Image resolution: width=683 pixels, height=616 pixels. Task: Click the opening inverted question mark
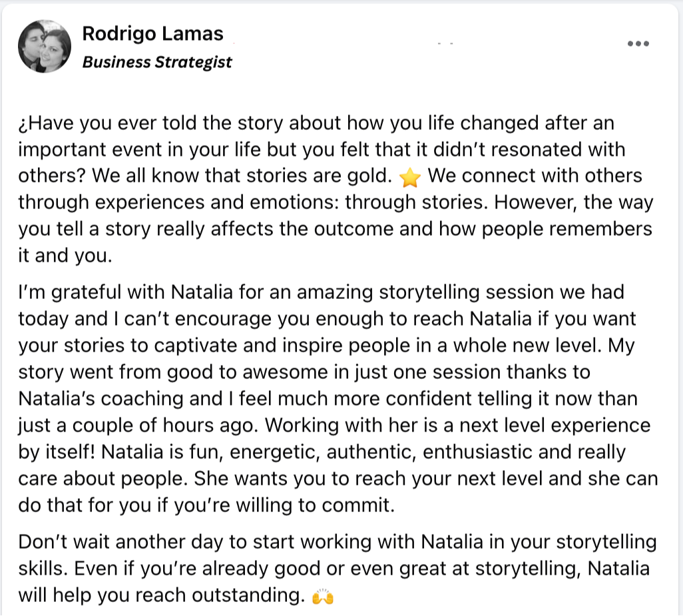pyautogui.click(x=23, y=125)
